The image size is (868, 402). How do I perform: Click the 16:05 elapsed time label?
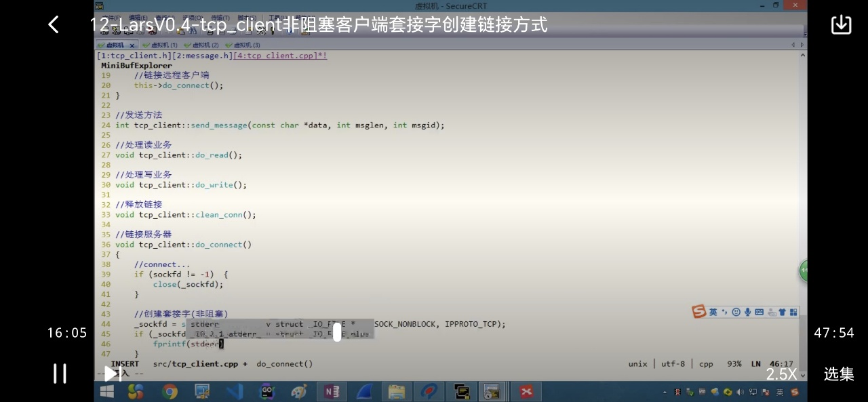[x=67, y=333]
